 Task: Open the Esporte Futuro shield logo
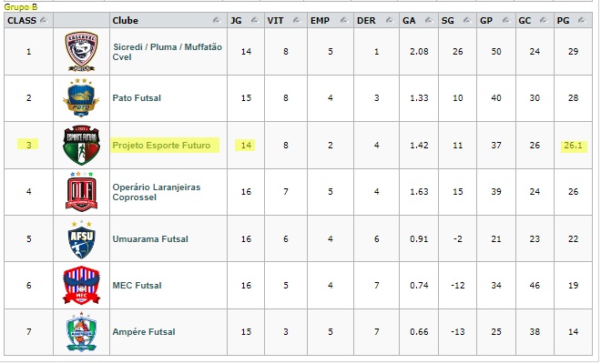[81, 145]
